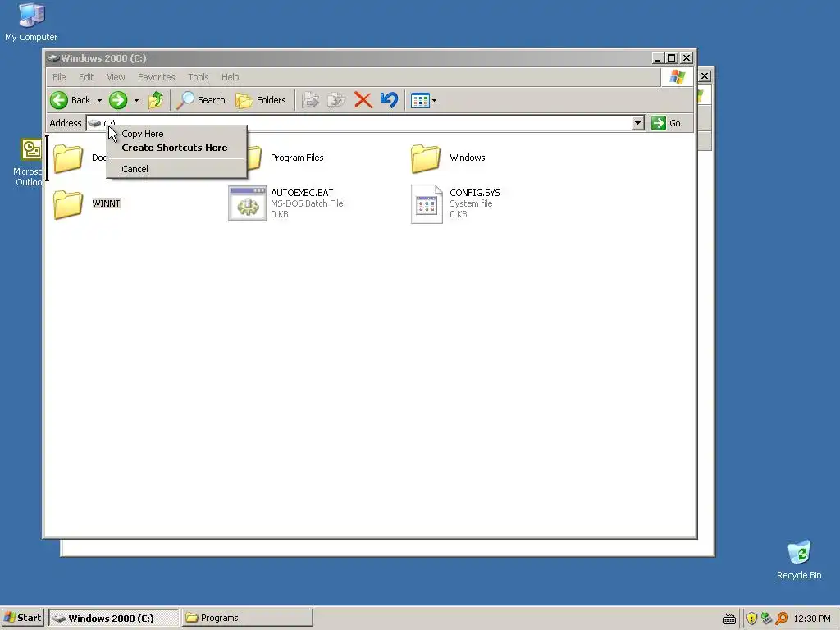Select the WINNT folder name
840x630 pixels.
(x=106, y=203)
